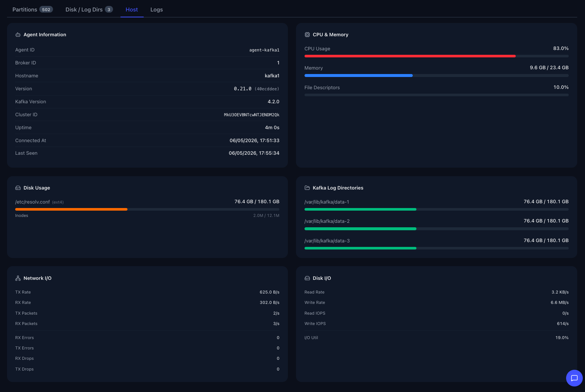Click the Kafka Log Directories folder icon
Screen dimensions: 585x392
[x=307, y=188]
